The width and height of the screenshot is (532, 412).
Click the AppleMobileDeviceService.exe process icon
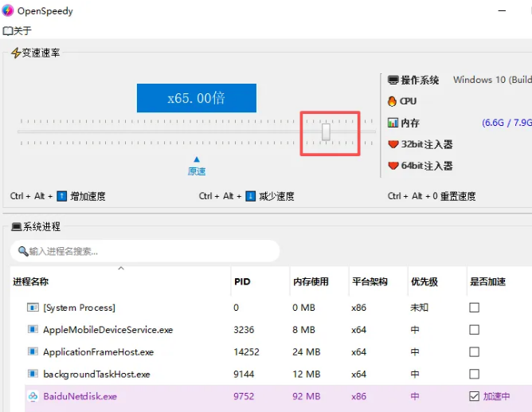tap(33, 329)
